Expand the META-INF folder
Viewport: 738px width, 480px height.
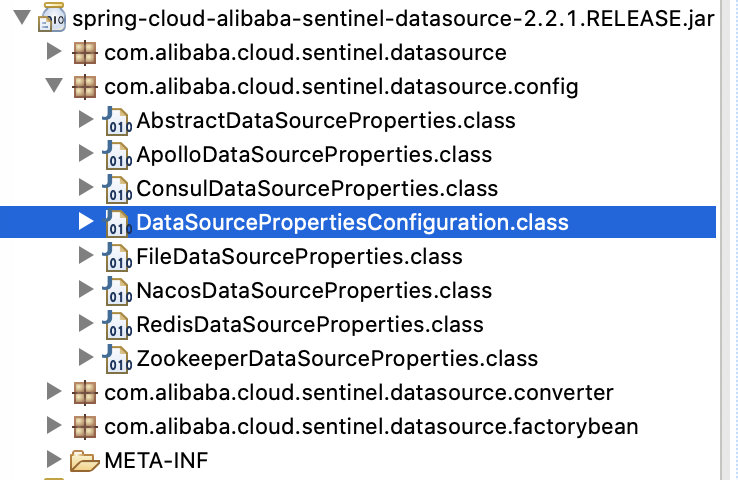point(54,461)
